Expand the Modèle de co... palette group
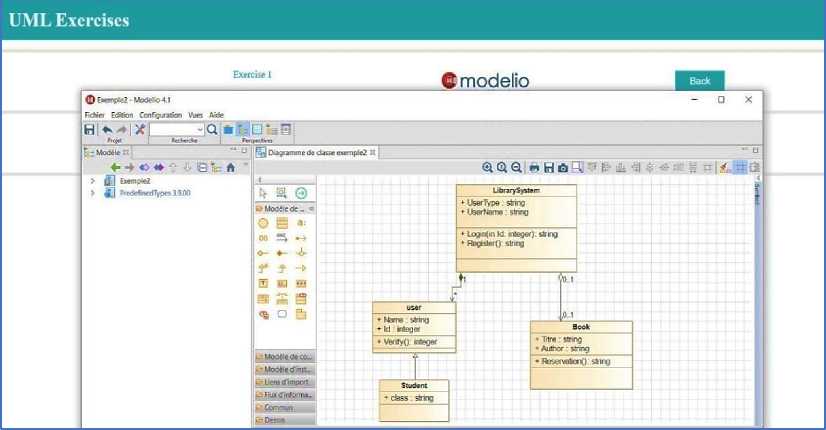This screenshot has height=430, width=826. tap(285, 357)
